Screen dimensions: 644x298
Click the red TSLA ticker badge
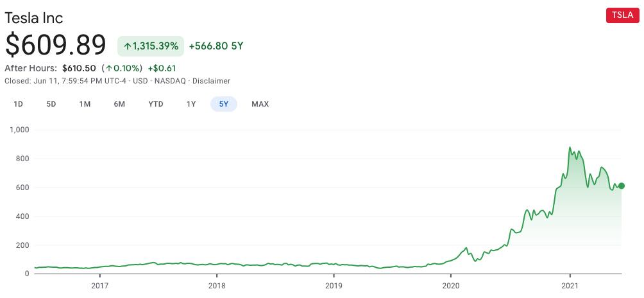622,16
